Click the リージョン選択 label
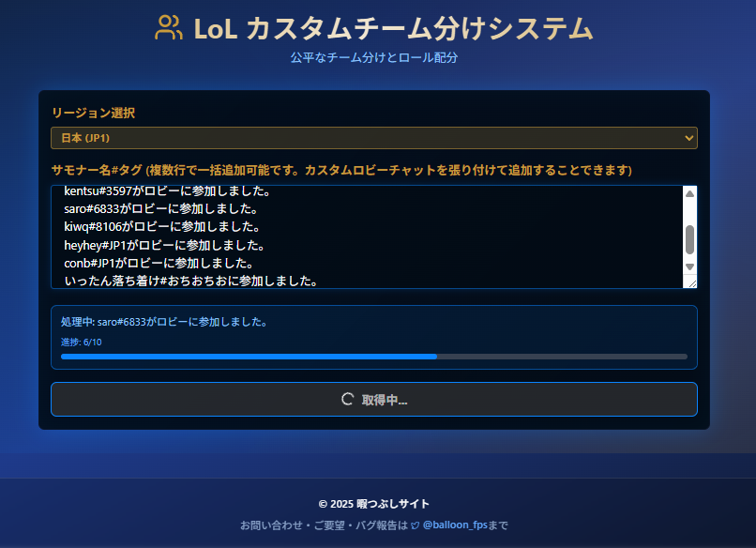This screenshot has height=548, width=756. (x=93, y=113)
